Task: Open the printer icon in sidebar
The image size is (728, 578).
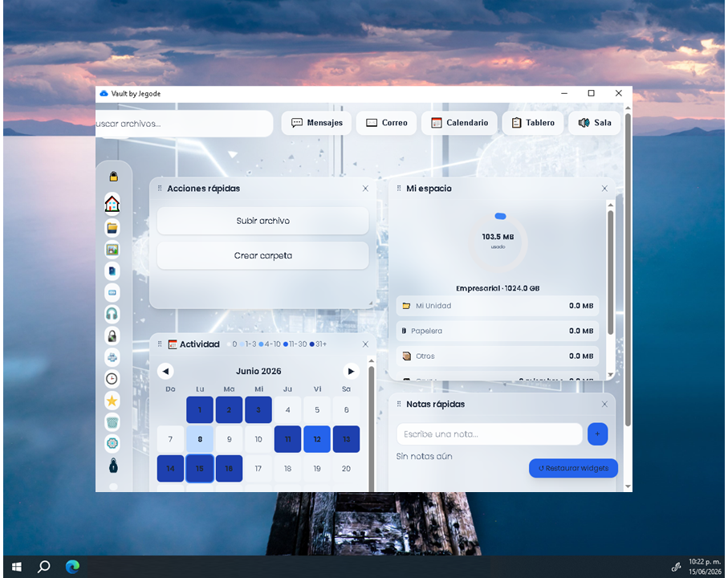Action: pos(112,357)
